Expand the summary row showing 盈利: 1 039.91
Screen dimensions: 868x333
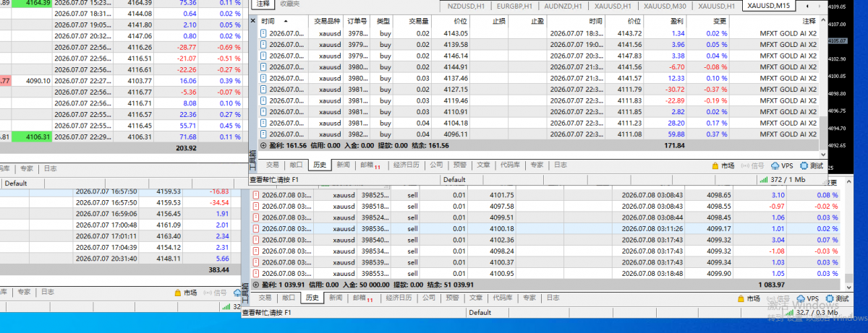[255, 285]
